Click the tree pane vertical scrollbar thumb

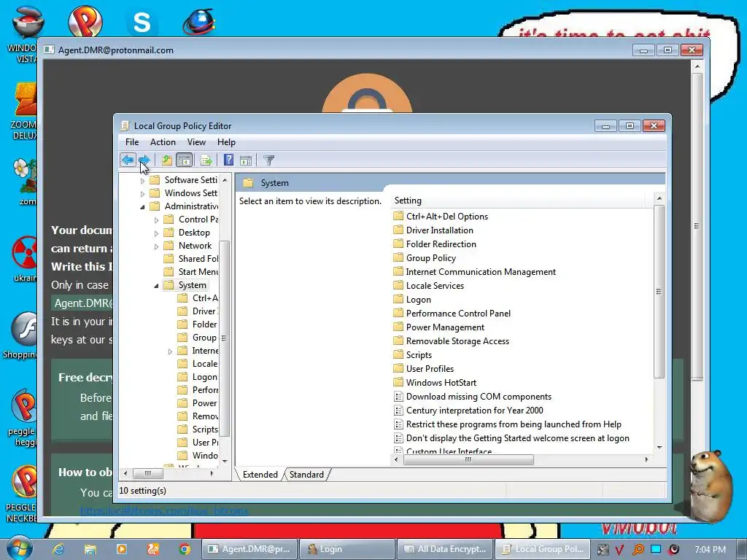coord(225,338)
